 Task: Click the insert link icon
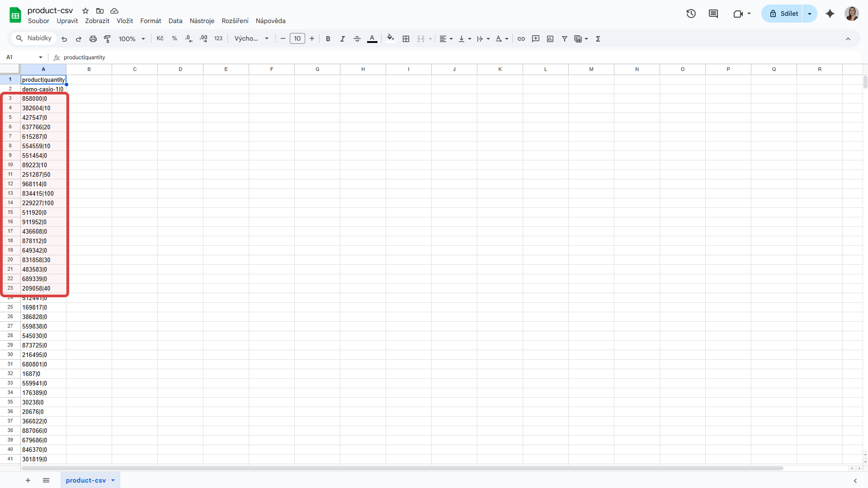(521, 39)
